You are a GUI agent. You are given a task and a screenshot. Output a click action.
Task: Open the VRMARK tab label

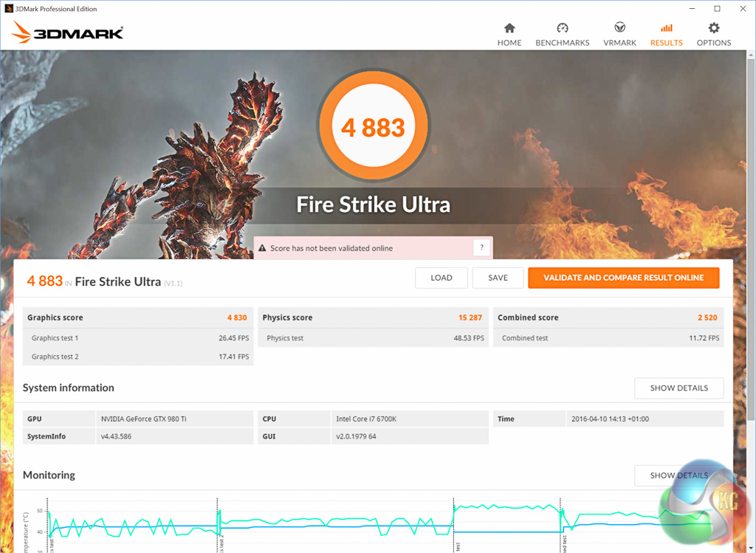coord(619,42)
